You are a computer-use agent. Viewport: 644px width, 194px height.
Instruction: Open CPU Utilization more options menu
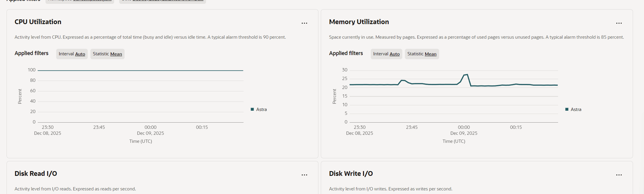[304, 23]
